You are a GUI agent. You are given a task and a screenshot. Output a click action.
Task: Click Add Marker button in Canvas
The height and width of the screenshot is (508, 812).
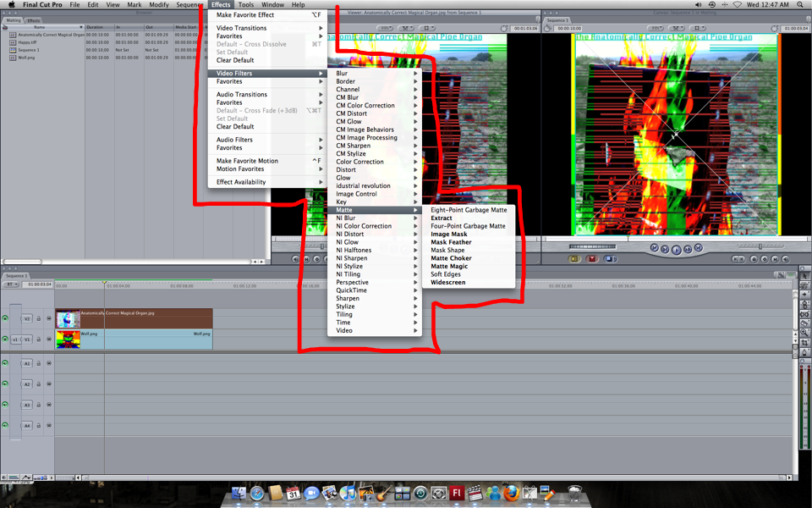coord(754,259)
